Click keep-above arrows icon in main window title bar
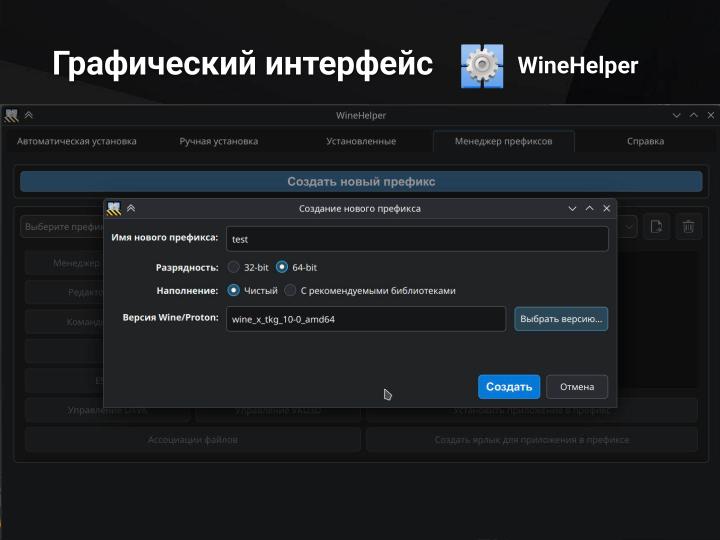 pos(28,115)
